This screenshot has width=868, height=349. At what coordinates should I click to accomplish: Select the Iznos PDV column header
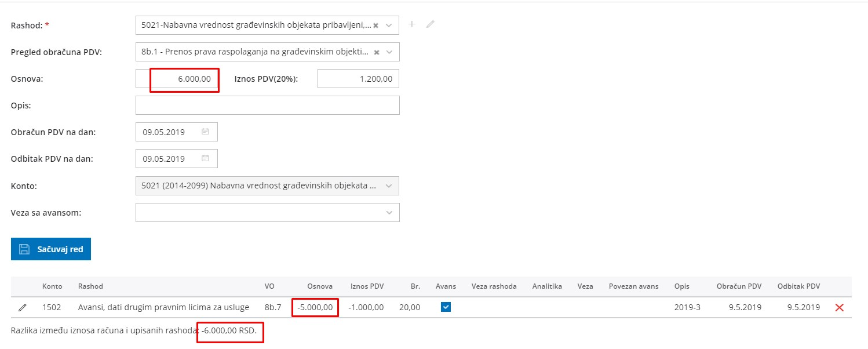367,286
